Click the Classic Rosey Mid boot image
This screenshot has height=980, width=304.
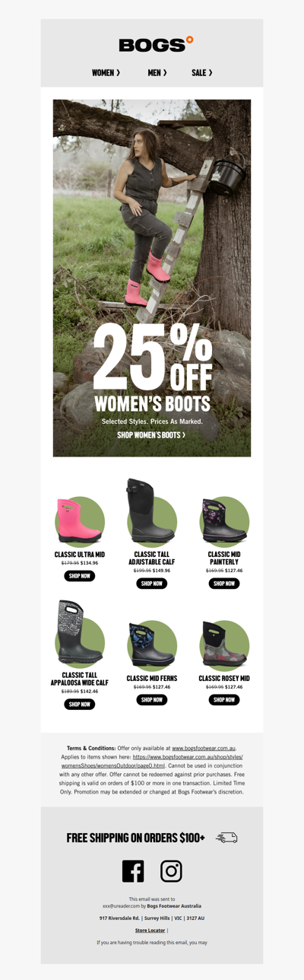click(x=224, y=644)
